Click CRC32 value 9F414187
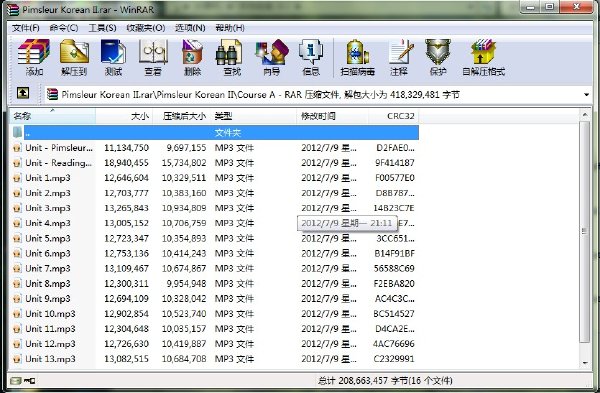The image size is (600, 393). 395,163
